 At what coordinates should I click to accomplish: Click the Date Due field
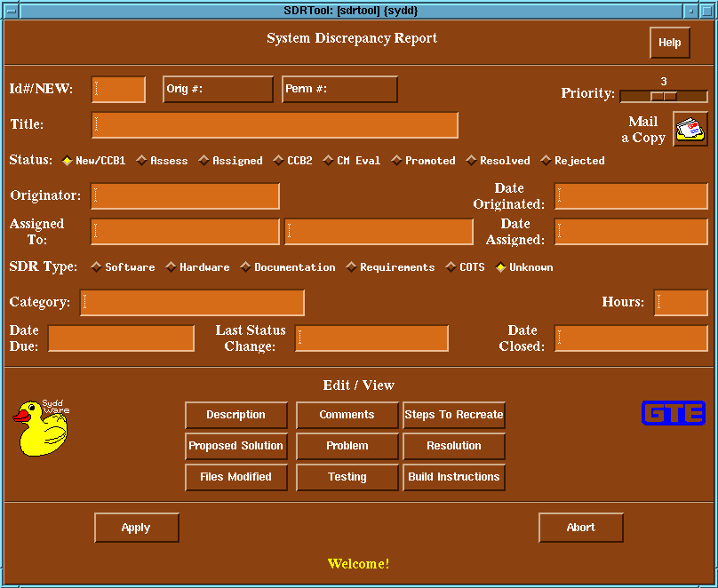pos(122,338)
